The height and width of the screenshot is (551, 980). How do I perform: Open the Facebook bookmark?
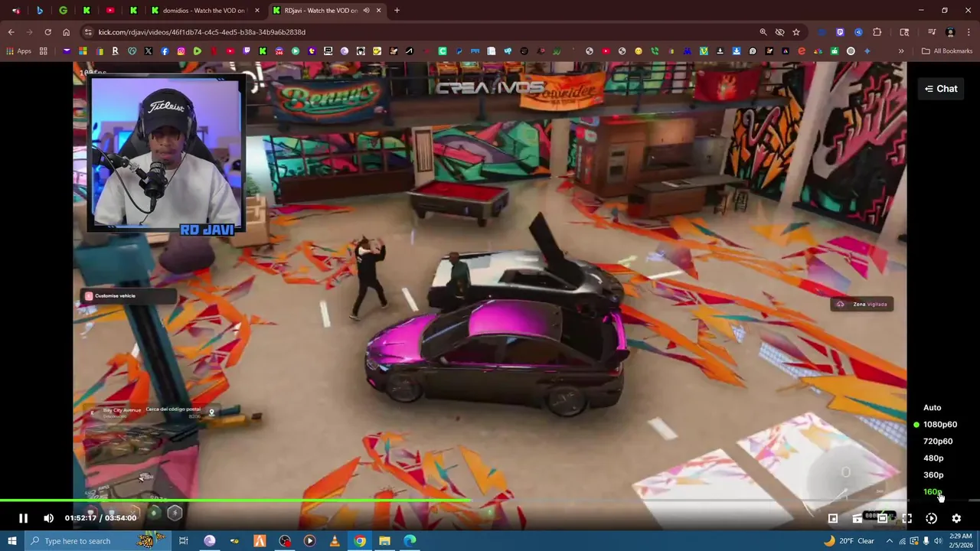[x=165, y=51]
